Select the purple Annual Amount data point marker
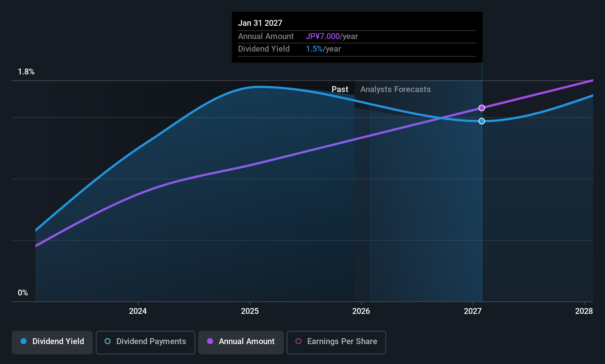Image resolution: width=605 pixels, height=364 pixels. click(x=482, y=108)
